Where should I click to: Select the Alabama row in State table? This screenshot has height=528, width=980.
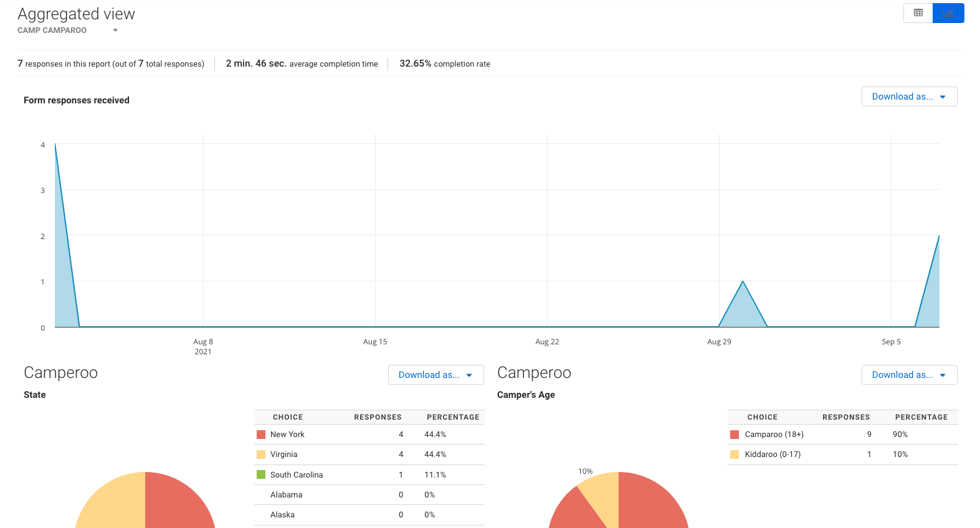tap(369, 495)
